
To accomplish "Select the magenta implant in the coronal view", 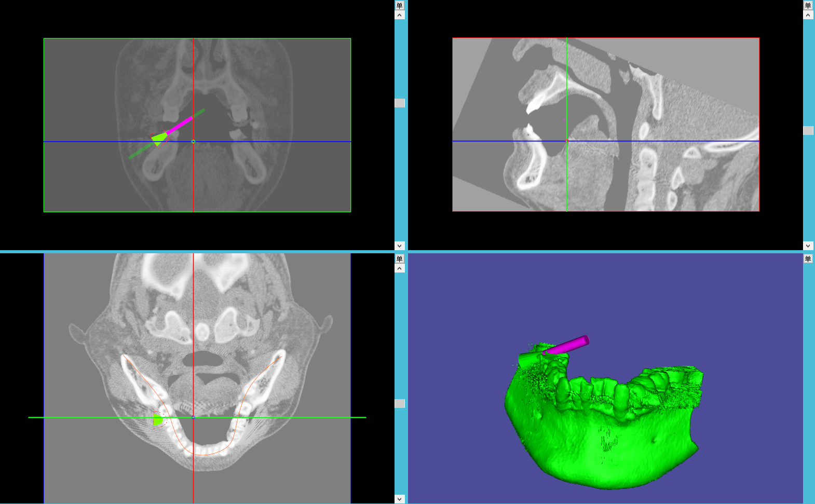I will (180, 126).
